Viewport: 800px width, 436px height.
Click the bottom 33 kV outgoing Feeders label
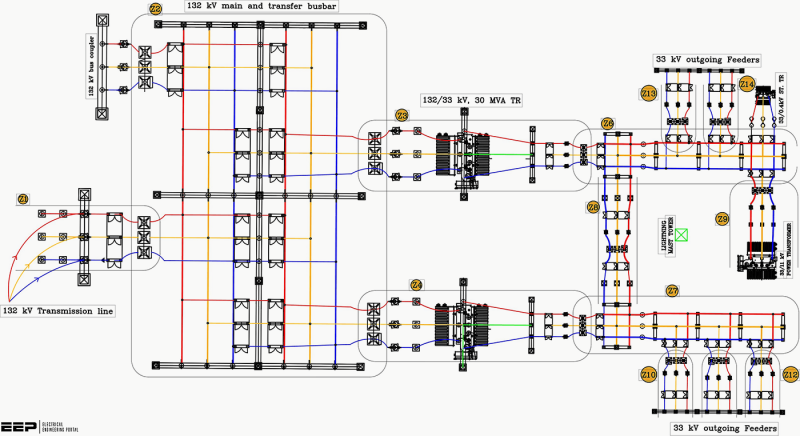[725, 428]
